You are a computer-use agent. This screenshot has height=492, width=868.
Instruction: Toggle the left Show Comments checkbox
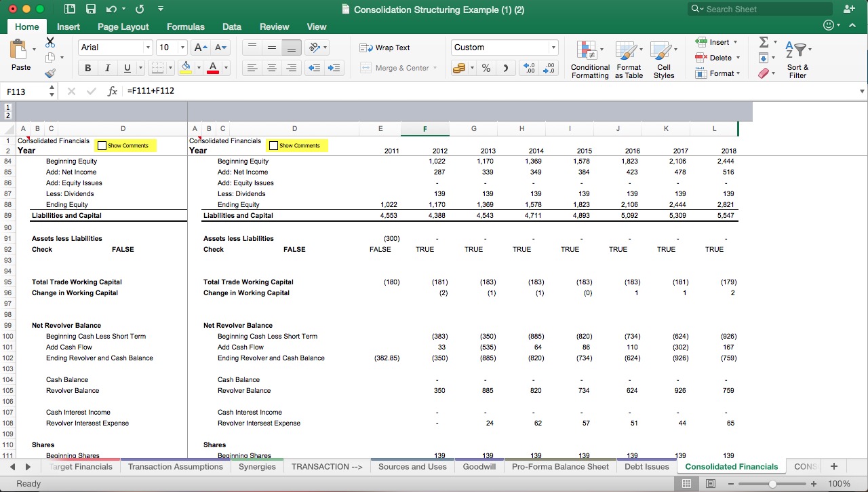(x=102, y=145)
